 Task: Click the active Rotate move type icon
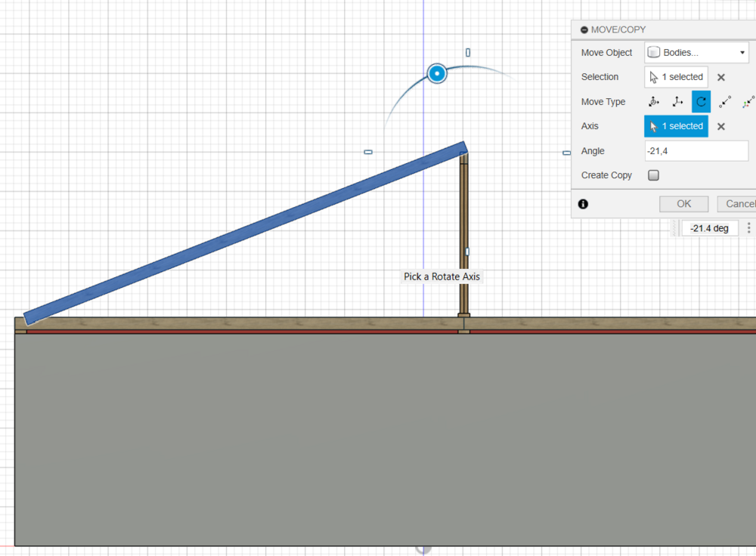pyautogui.click(x=701, y=102)
